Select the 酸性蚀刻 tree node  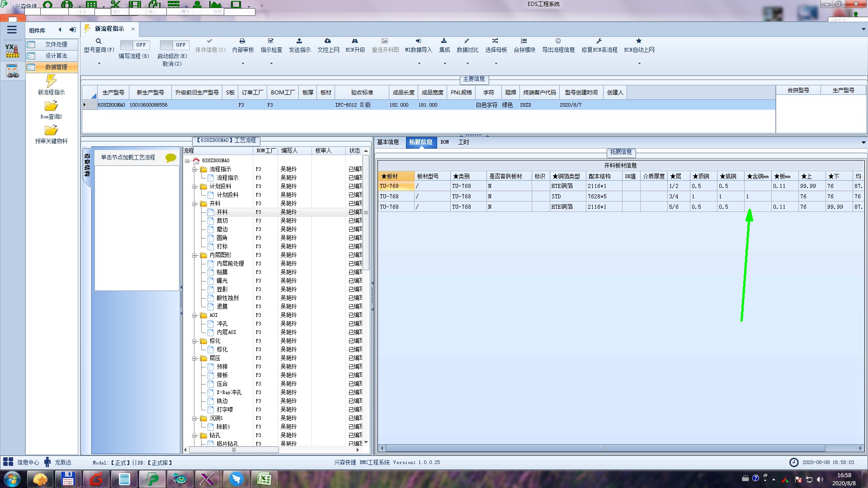(x=227, y=298)
